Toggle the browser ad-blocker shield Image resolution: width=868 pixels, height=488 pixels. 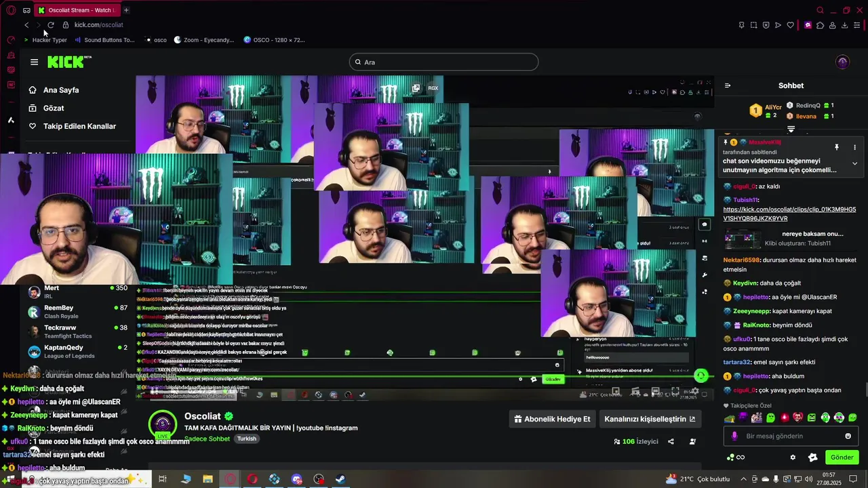click(x=766, y=25)
